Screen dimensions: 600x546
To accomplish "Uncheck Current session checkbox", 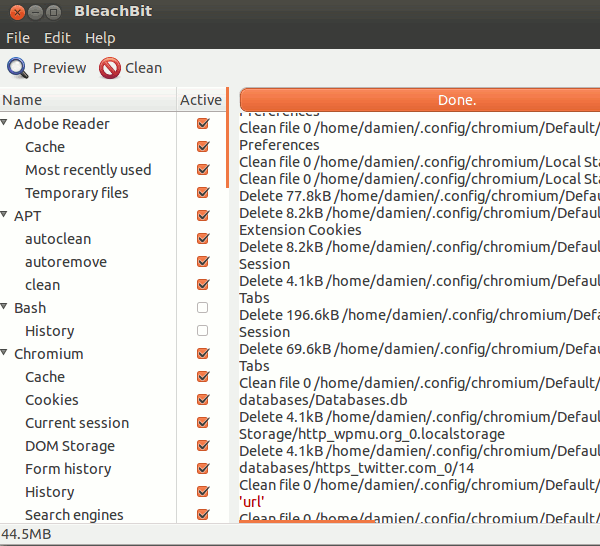I will [x=203, y=422].
